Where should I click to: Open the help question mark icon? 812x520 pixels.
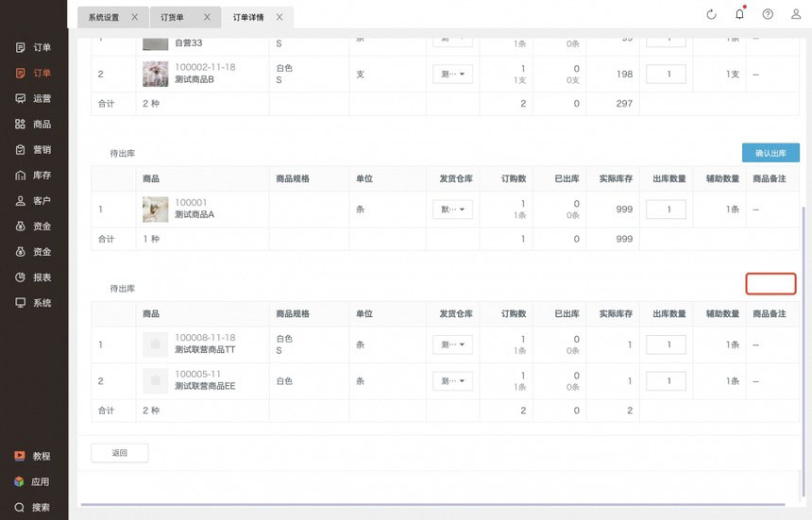(x=768, y=14)
